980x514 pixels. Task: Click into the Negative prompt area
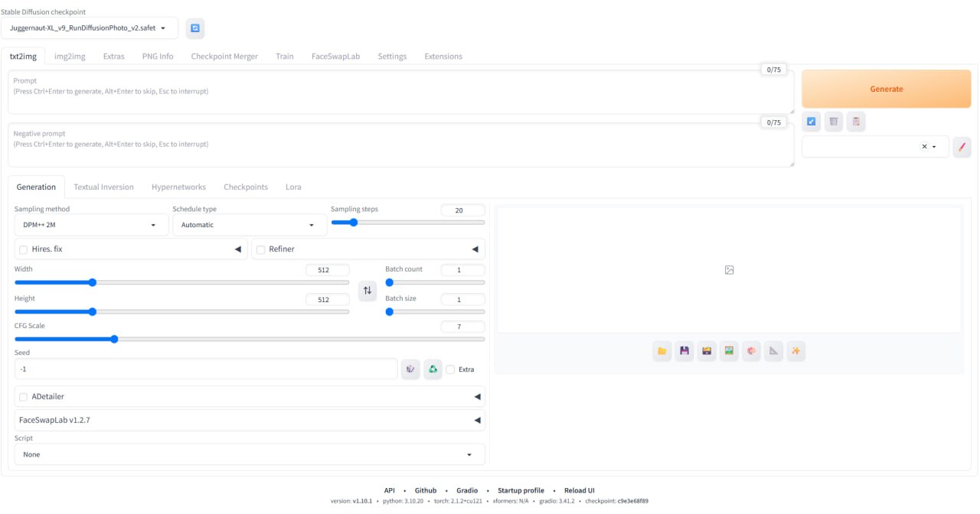pos(401,145)
